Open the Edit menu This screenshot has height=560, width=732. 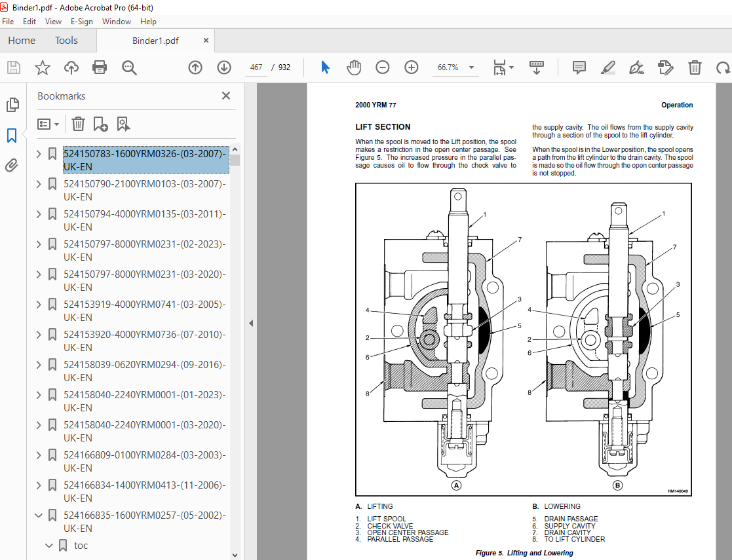(29, 22)
